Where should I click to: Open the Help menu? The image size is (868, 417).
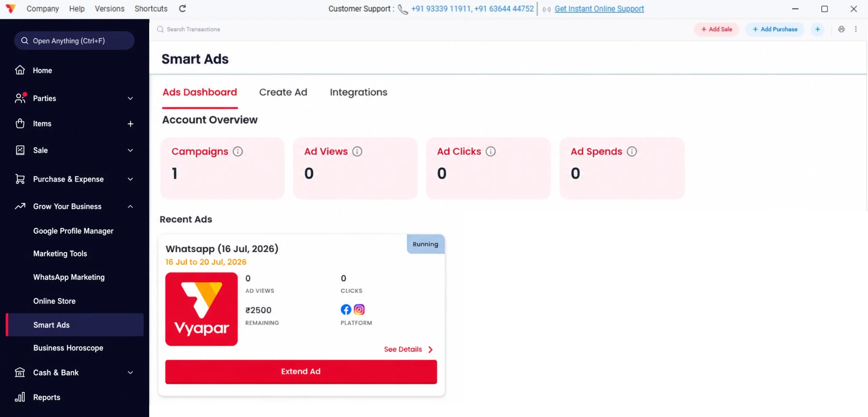[x=77, y=8]
